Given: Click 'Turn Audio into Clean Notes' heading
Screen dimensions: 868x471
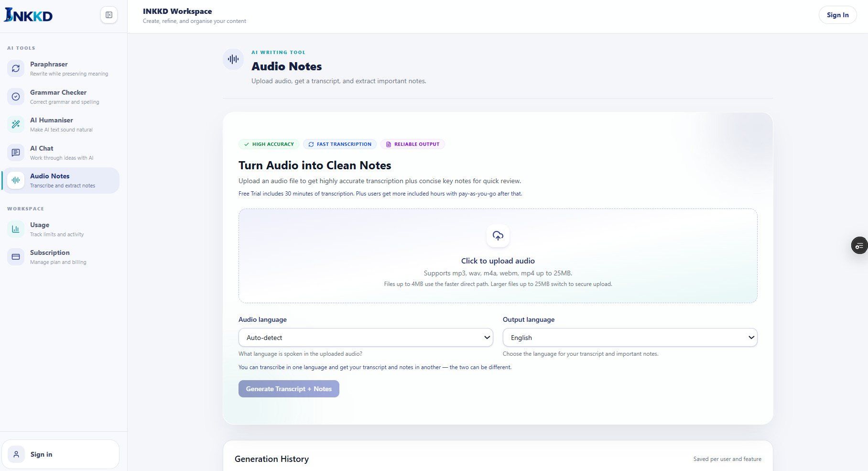Looking at the screenshot, I should click(x=315, y=165).
